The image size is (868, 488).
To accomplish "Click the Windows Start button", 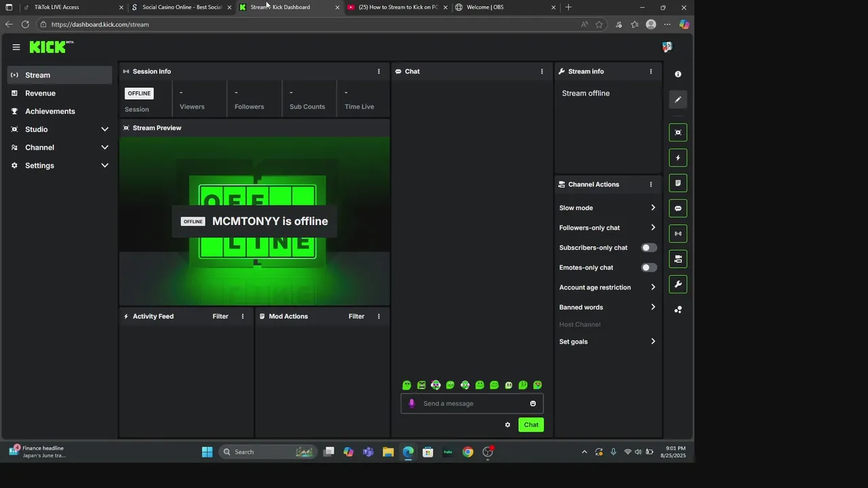I will pyautogui.click(x=208, y=452).
